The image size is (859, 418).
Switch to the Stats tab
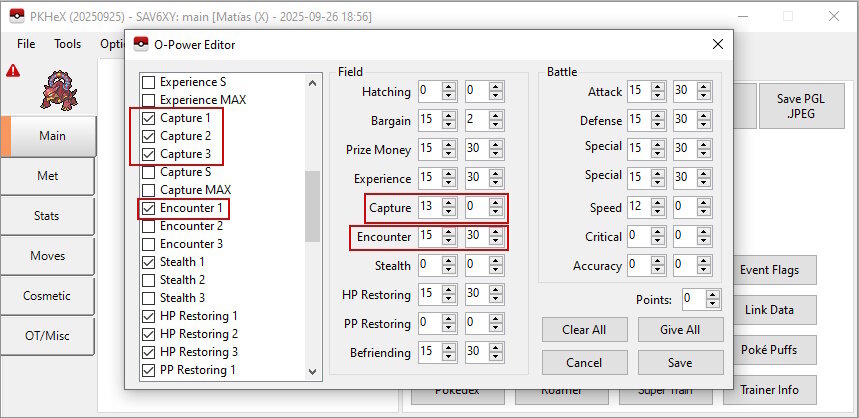pyautogui.click(x=48, y=216)
